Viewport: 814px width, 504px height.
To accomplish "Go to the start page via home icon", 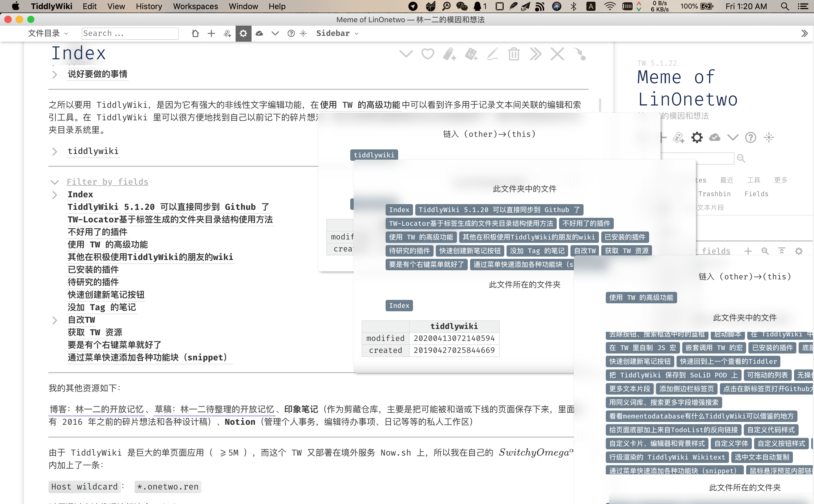I will pyautogui.click(x=195, y=33).
